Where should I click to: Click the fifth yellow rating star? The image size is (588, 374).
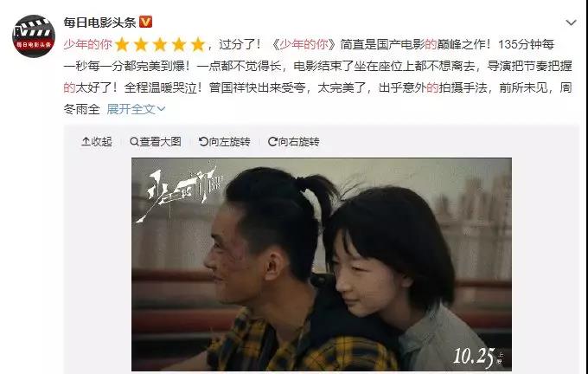point(198,44)
